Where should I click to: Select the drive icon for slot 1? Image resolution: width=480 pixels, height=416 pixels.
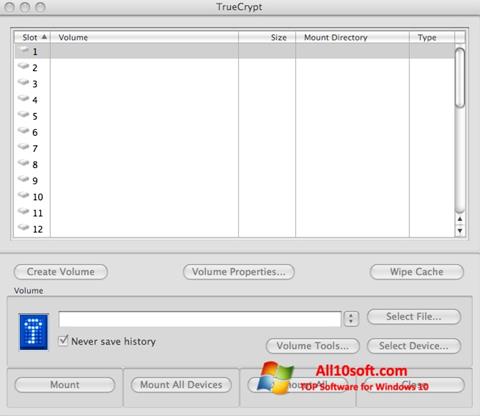pyautogui.click(x=24, y=50)
